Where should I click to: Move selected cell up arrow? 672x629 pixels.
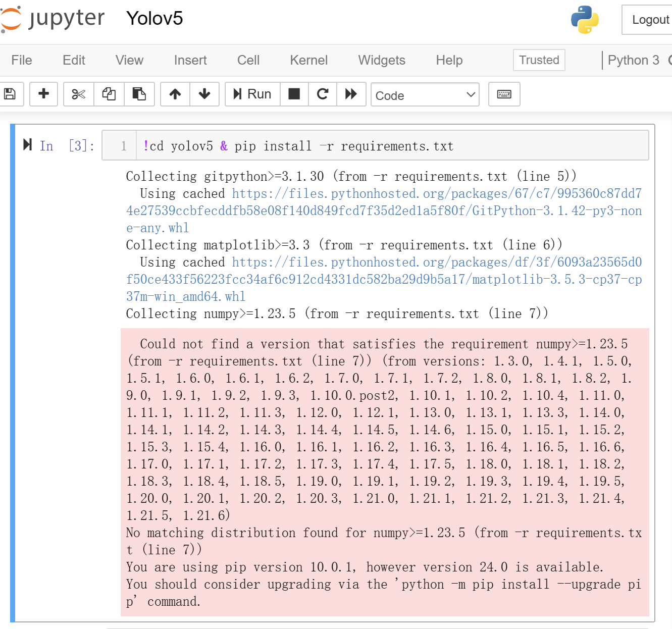point(175,94)
